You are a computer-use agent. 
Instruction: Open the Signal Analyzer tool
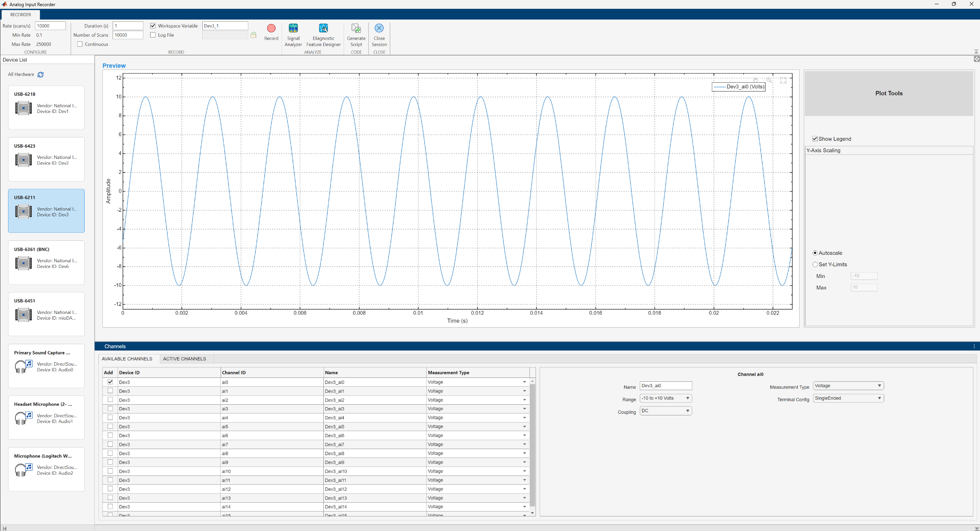[x=293, y=28]
